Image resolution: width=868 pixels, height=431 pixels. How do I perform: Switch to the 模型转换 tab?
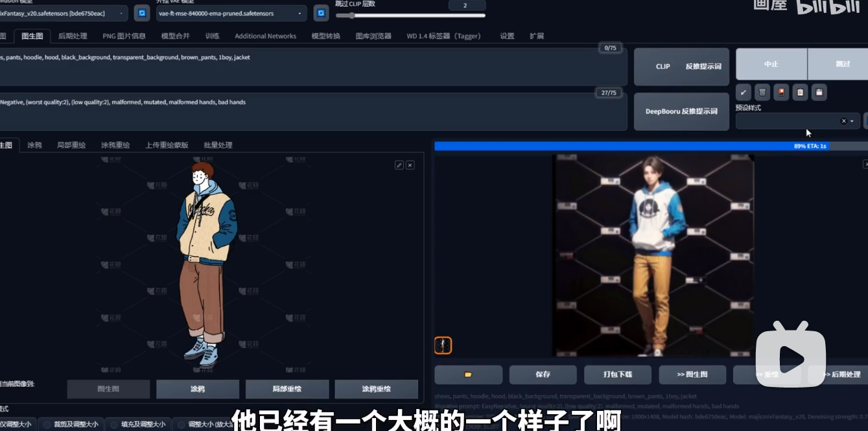(x=325, y=36)
